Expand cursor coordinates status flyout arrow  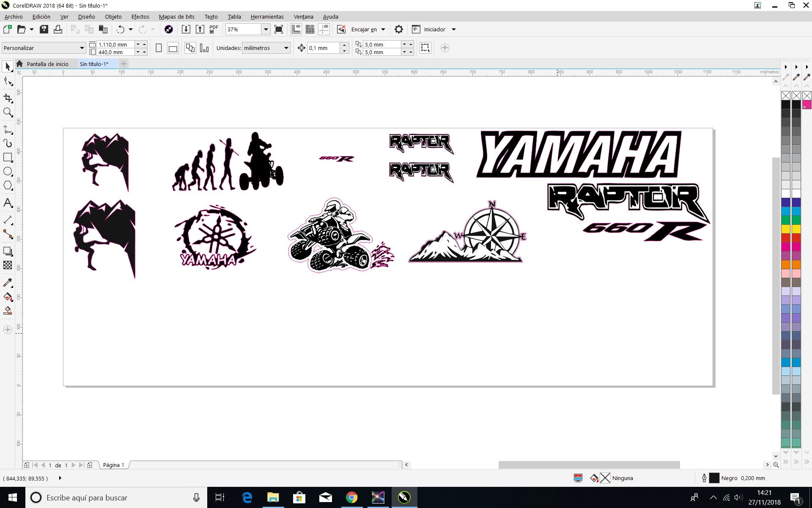click(x=60, y=478)
